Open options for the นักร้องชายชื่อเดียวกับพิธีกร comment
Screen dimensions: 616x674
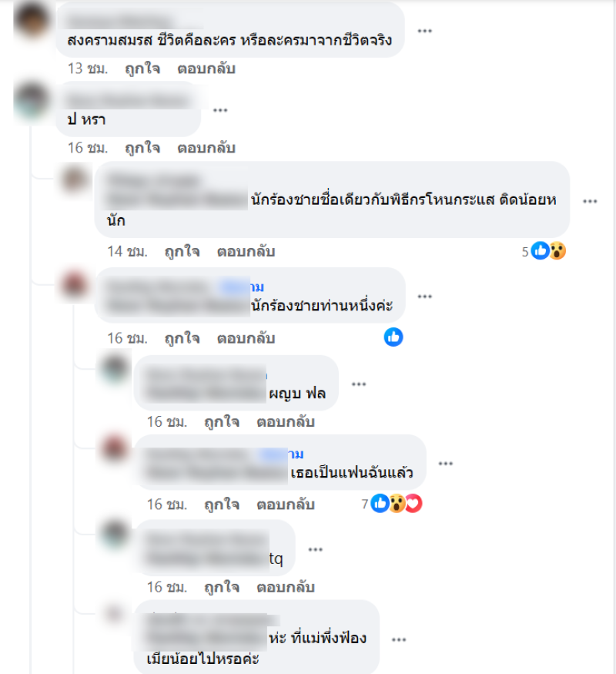coord(590,201)
